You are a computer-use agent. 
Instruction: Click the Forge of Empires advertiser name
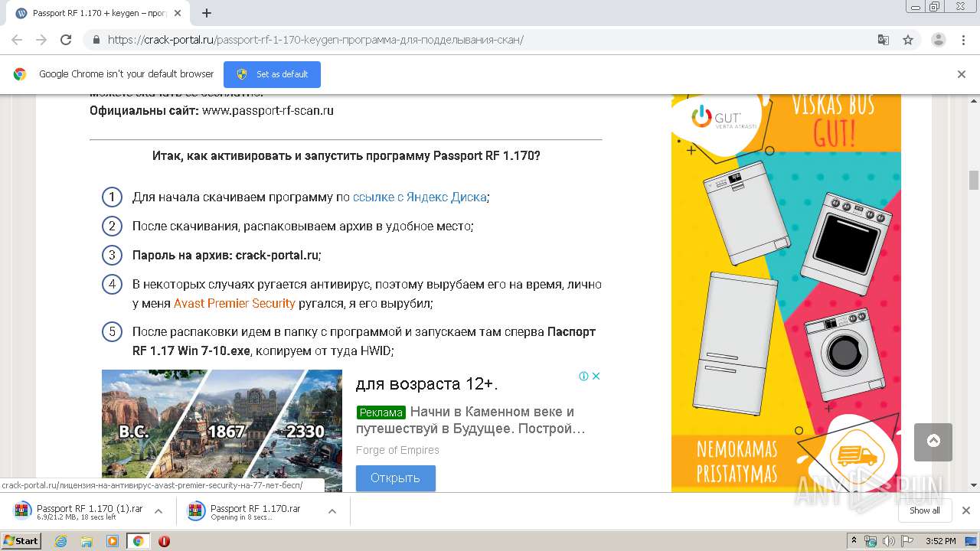click(x=397, y=450)
